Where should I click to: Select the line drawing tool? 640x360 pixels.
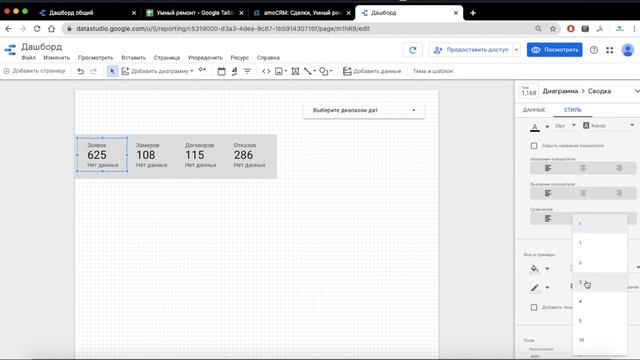(x=308, y=71)
